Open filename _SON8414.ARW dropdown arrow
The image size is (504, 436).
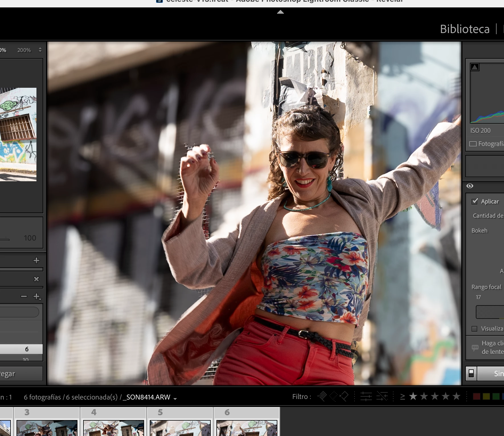point(175,398)
